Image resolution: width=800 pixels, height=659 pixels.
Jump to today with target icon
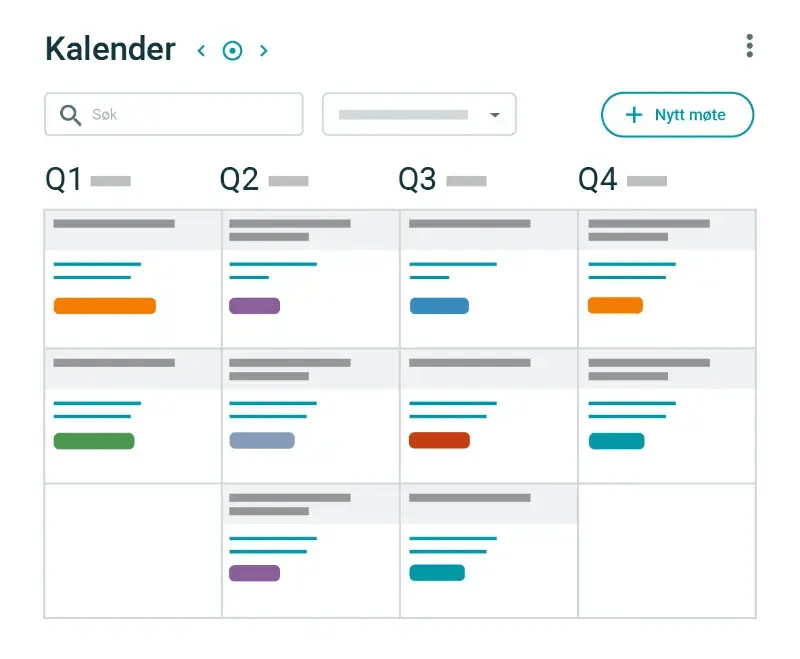pos(232,50)
